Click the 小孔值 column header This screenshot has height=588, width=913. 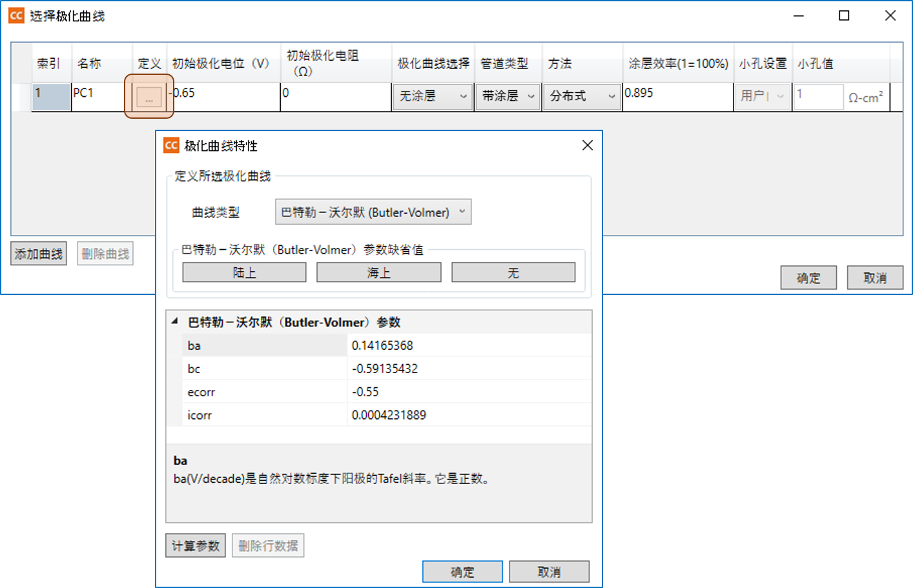pyautogui.click(x=841, y=63)
